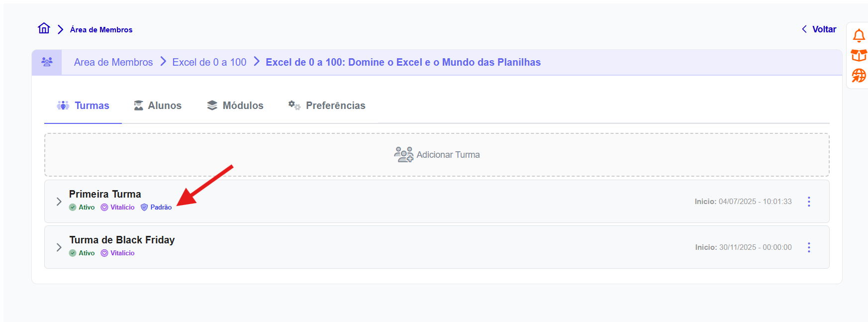Click the Padrão badge on Primeira Turma
Screen dimensions: 868x322
click(156, 208)
